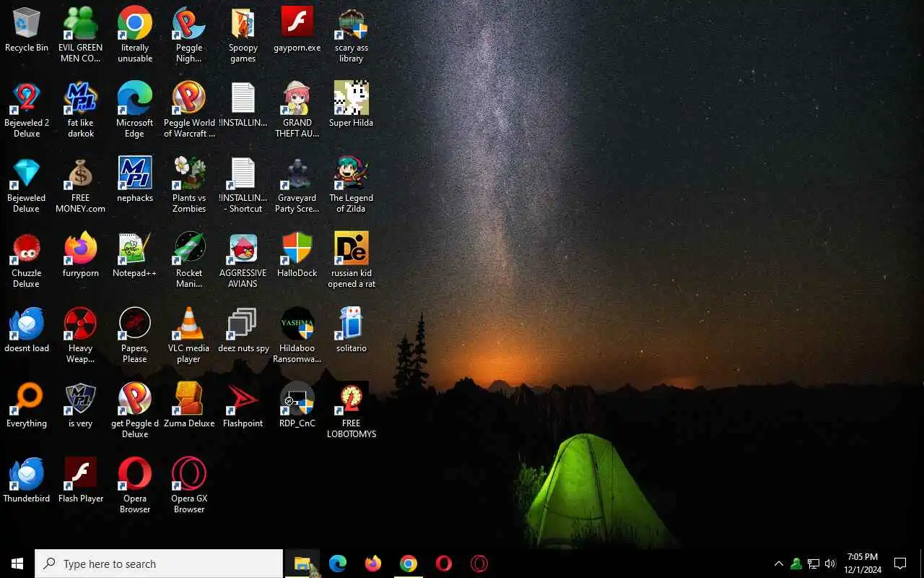The height and width of the screenshot is (578, 924).
Task: Select the Heavy Weap... desktop icon
Action: tap(80, 335)
